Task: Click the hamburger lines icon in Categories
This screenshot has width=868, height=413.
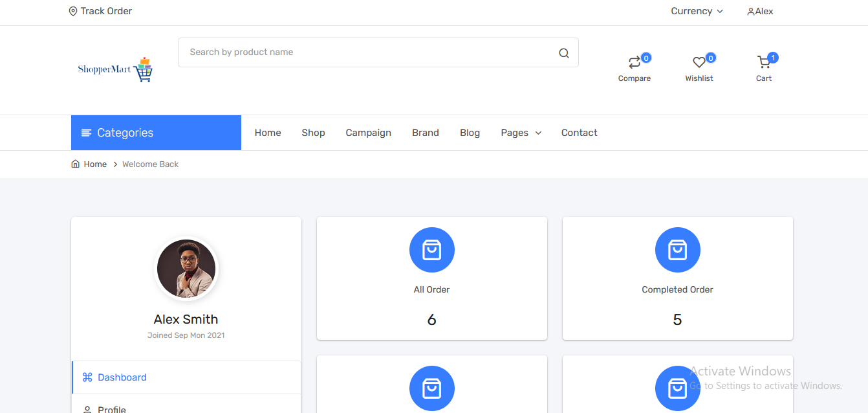Action: (86, 133)
